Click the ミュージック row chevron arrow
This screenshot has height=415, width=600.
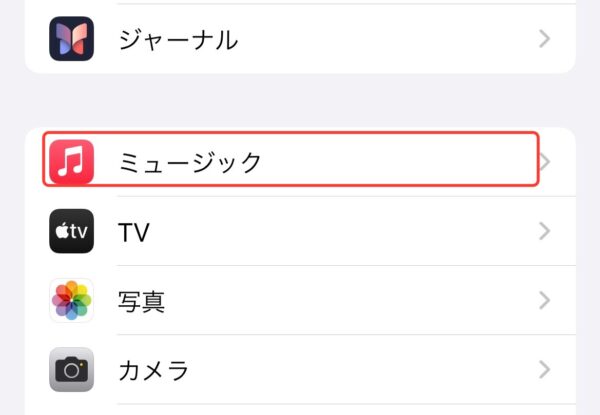click(x=545, y=162)
